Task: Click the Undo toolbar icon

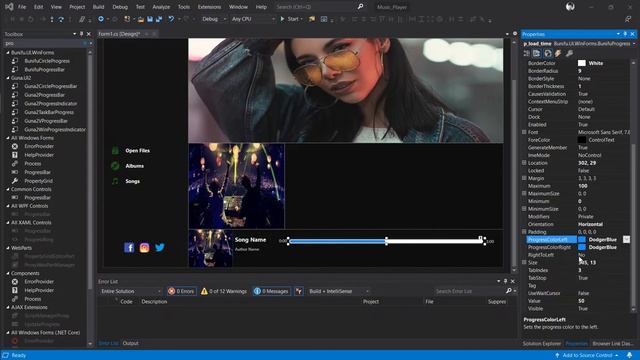Action: 171,19
